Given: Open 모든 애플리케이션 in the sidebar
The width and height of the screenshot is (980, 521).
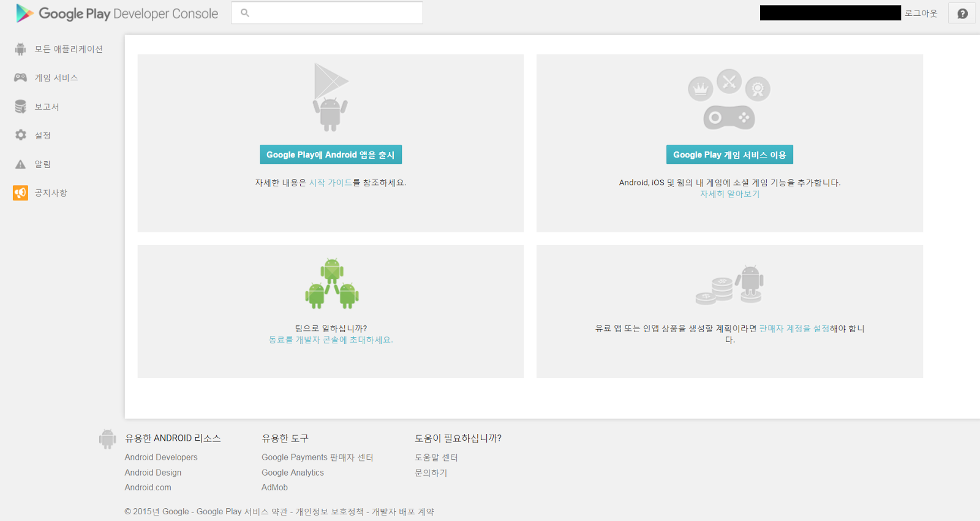Looking at the screenshot, I should [69, 49].
